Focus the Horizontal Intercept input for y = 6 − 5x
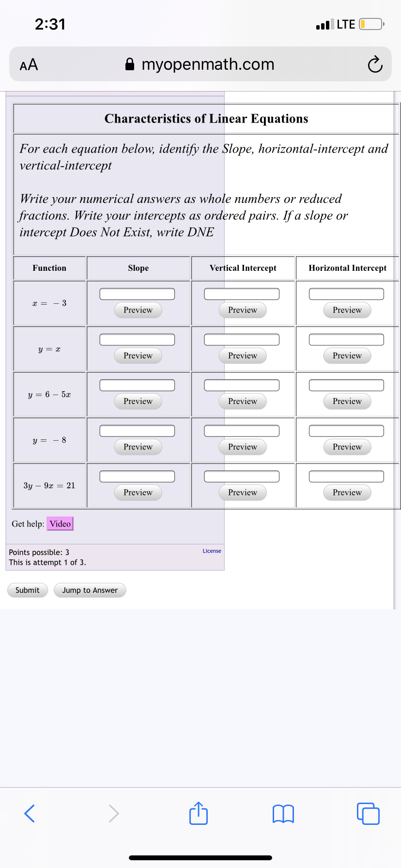Image resolution: width=401 pixels, height=868 pixels. click(346, 385)
